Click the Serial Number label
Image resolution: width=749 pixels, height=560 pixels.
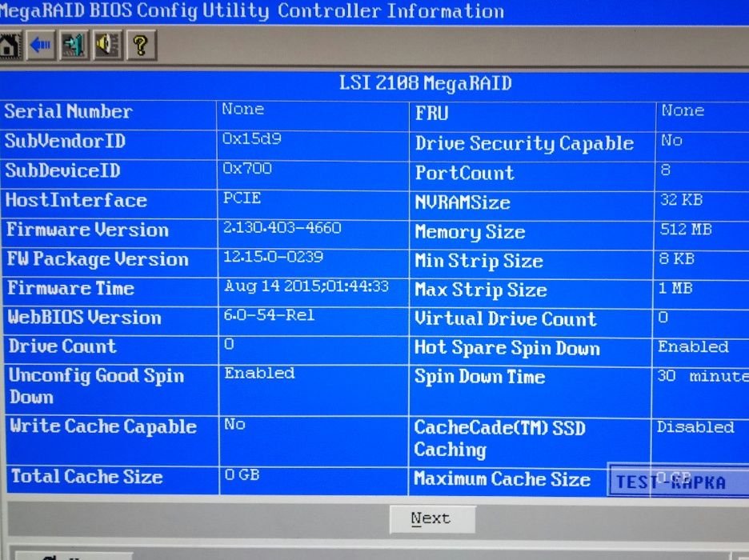coord(68,112)
